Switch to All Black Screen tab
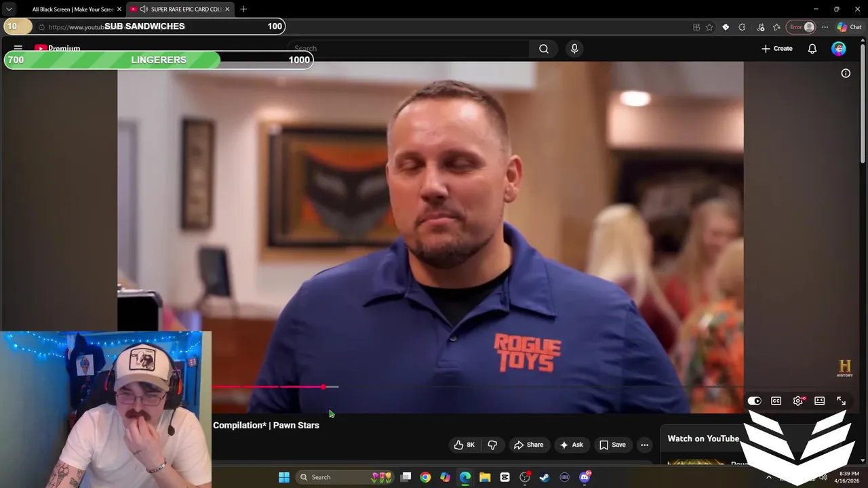Image resolution: width=868 pixels, height=488 pixels. (73, 9)
